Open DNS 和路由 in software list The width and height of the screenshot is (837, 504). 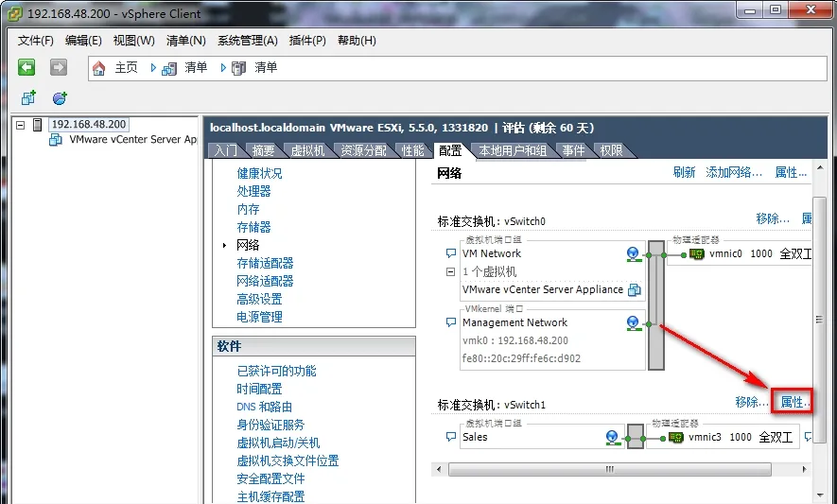[x=264, y=407]
